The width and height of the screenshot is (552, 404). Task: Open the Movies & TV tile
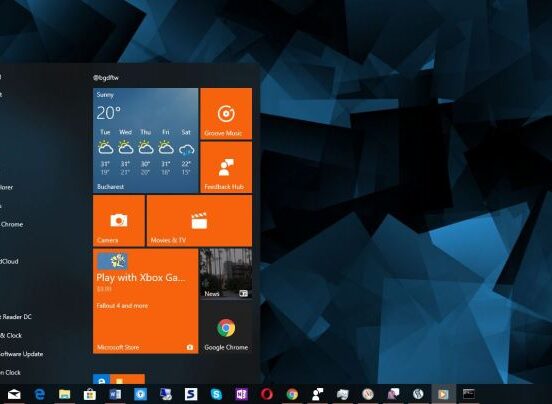(x=199, y=221)
